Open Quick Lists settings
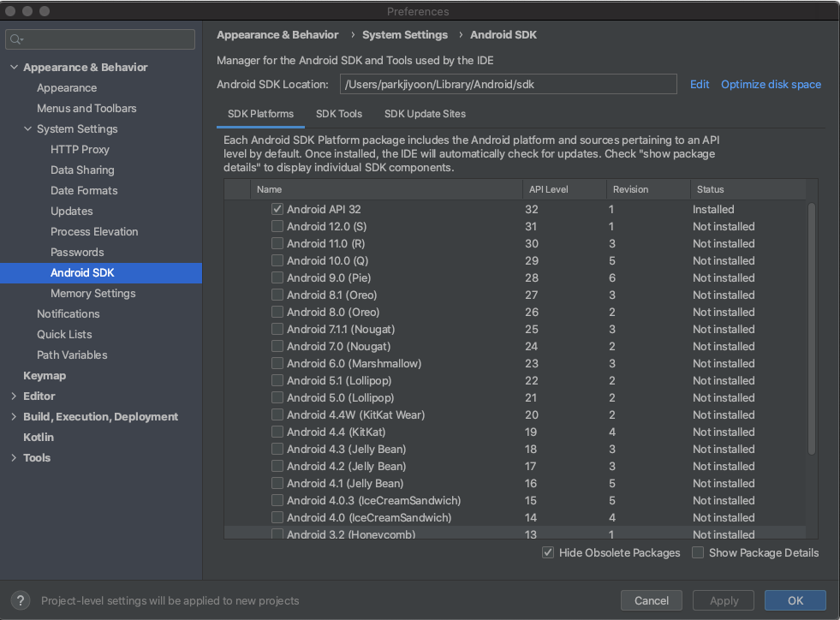This screenshot has width=840, height=620. 64,334
